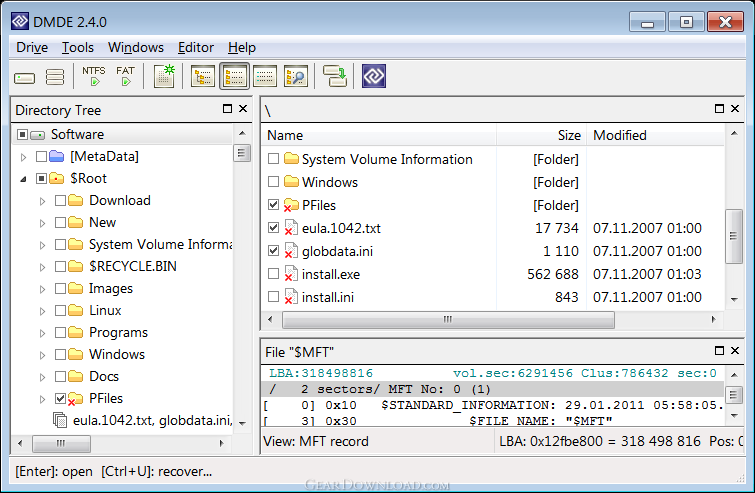Click the green-star hex editor toolbar icon
This screenshot has height=493, width=755.
[164, 76]
